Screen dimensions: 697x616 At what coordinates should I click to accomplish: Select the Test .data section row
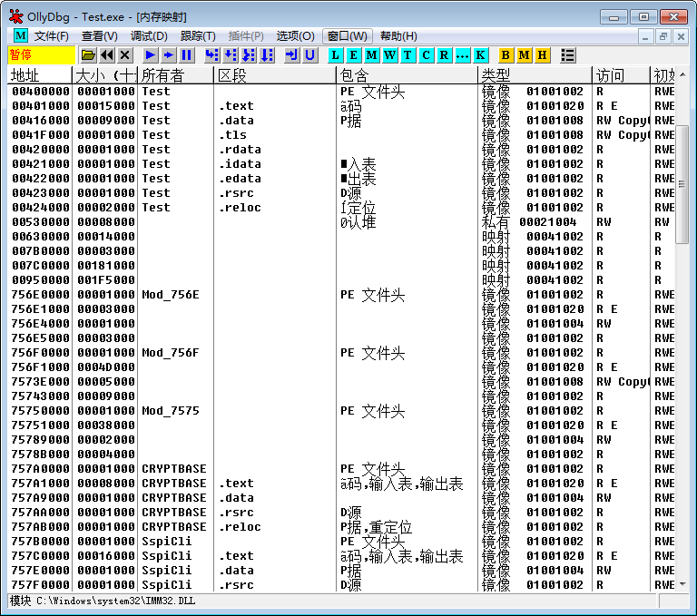tap(341, 121)
